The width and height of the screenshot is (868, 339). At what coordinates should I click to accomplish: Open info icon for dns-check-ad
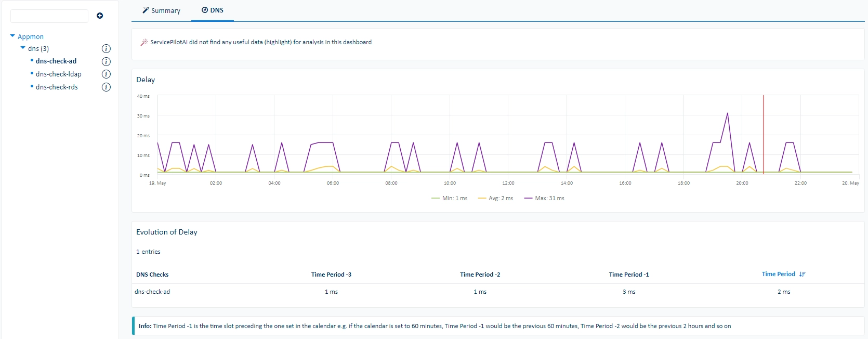[x=106, y=61]
